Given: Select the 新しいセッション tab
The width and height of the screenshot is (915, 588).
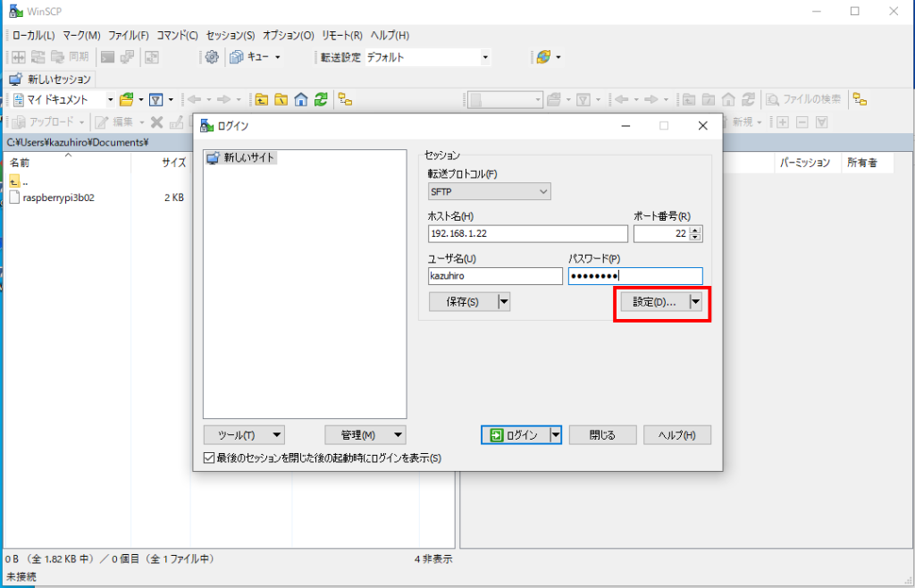Looking at the screenshot, I should click(54, 80).
